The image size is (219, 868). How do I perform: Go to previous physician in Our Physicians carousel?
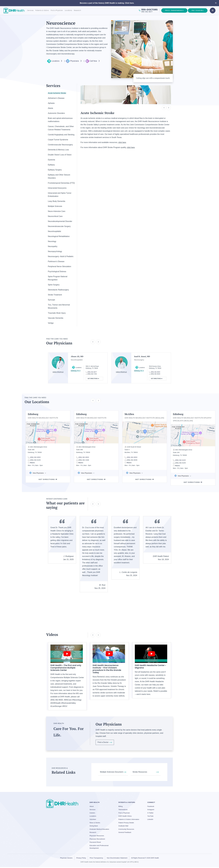(93, 342)
